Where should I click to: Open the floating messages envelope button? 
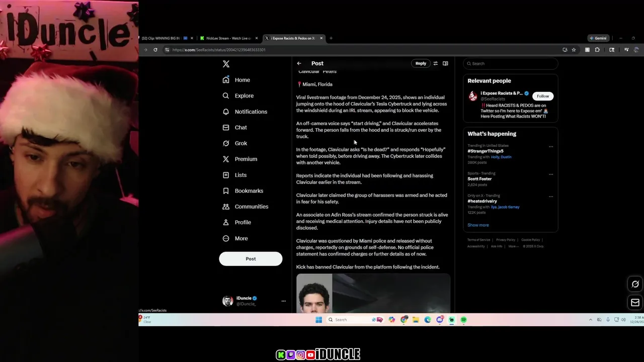(x=635, y=303)
